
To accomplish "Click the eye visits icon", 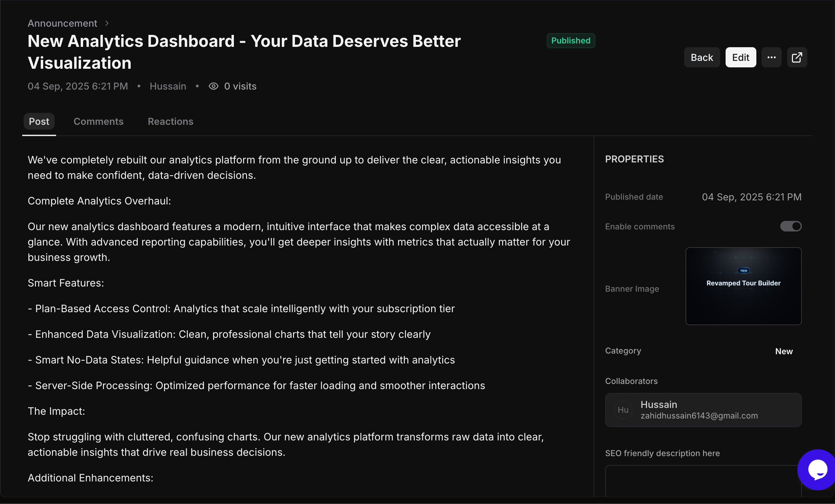I will click(x=213, y=86).
